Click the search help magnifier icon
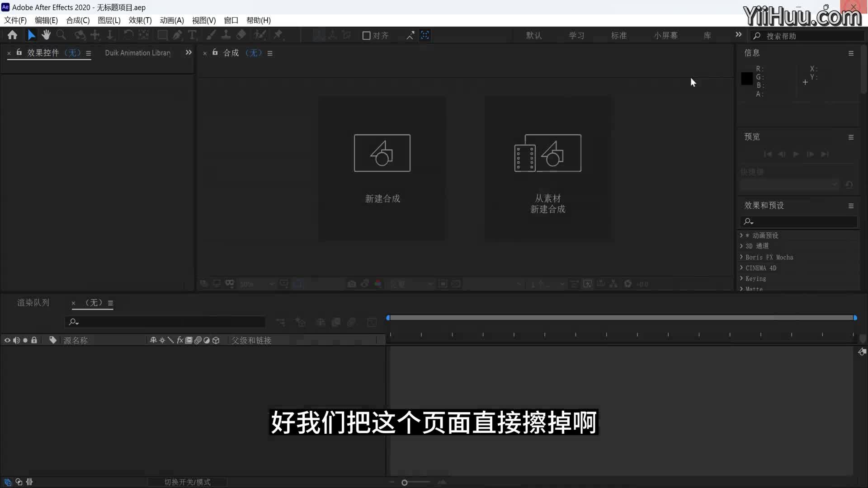 757,36
